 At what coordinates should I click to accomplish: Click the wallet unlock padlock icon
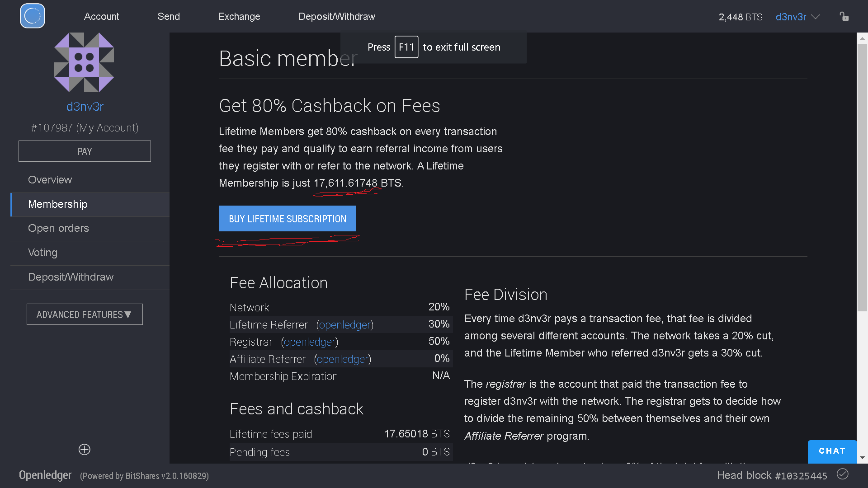coord(844,17)
